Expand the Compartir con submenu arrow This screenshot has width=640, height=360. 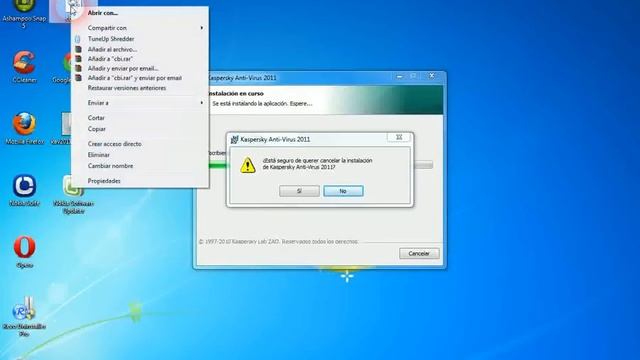click(202, 28)
